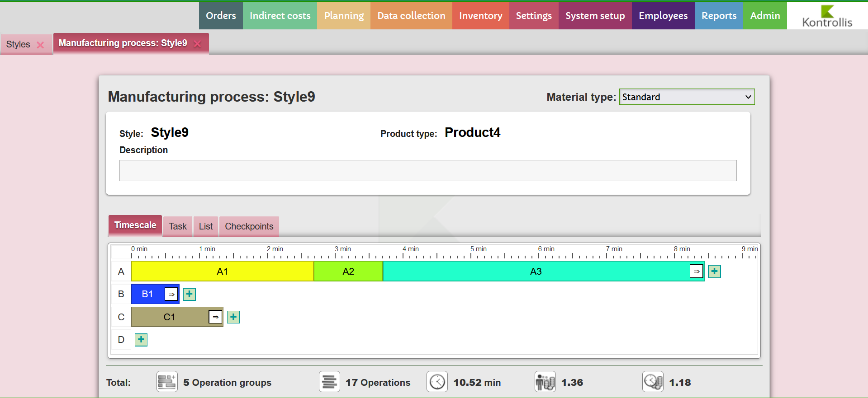Open the Admin menu
The image size is (868, 398).
coord(765,16)
